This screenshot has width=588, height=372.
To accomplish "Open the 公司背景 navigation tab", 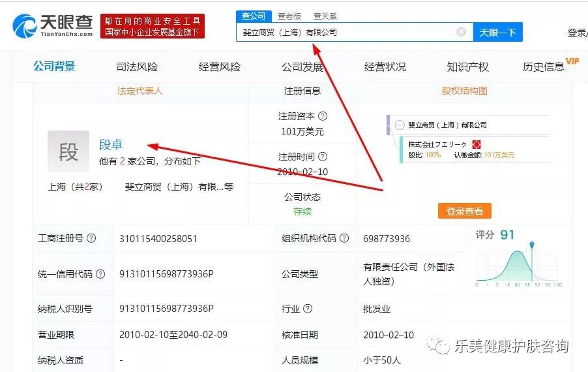I will tap(54, 67).
